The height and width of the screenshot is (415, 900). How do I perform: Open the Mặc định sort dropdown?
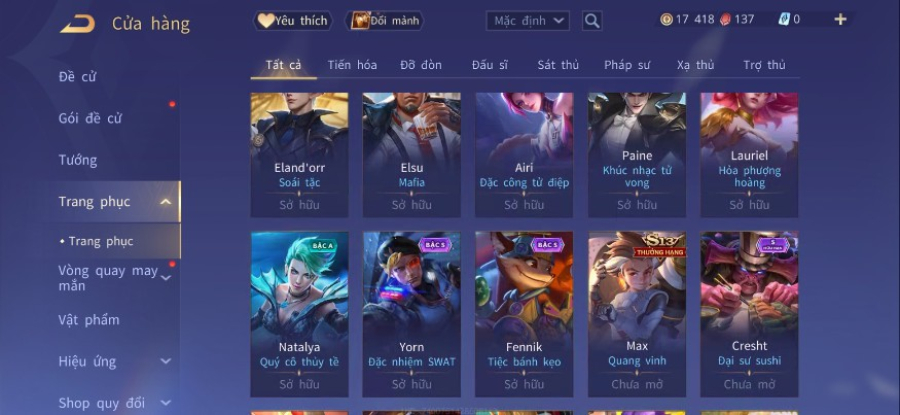click(x=527, y=21)
